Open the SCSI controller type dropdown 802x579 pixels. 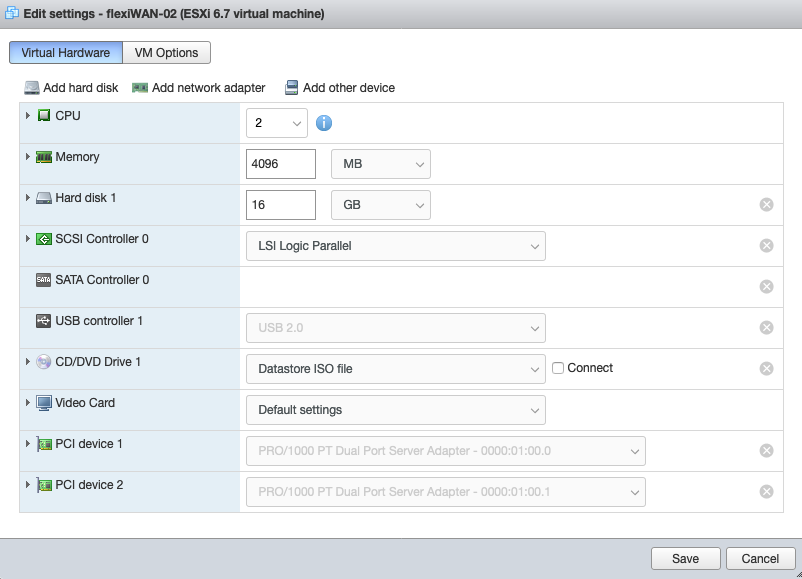[x=395, y=246]
